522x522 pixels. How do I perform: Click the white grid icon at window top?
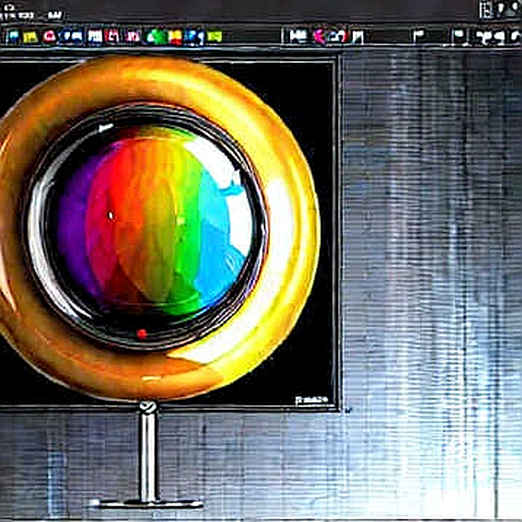[x=486, y=10]
